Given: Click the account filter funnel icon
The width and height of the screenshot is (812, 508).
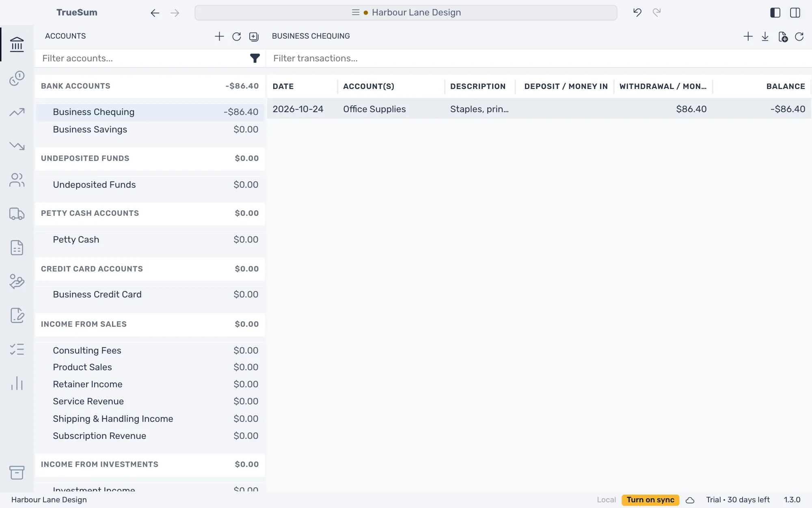Looking at the screenshot, I should point(255,59).
